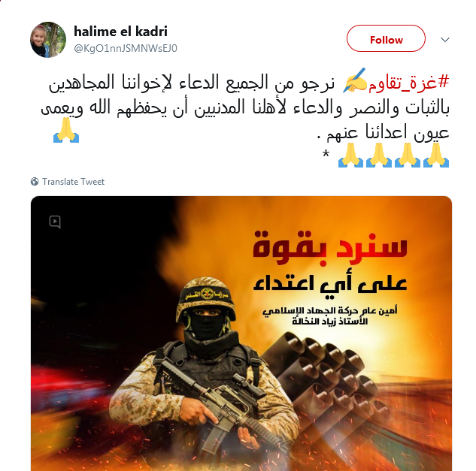Viewport: 476px width, 471px height.
Task: Click the caption line أمين عام حركة الجهاد الإسلامي
Action: 329,311
